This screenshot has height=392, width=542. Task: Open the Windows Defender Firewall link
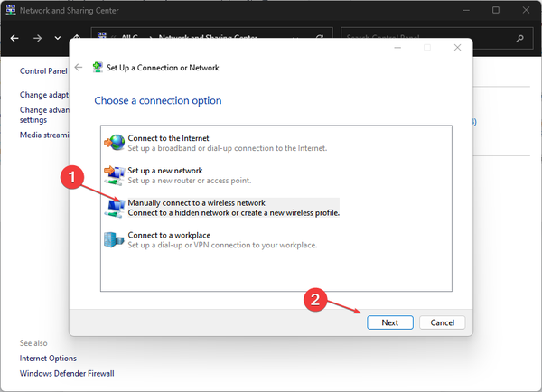(x=67, y=373)
